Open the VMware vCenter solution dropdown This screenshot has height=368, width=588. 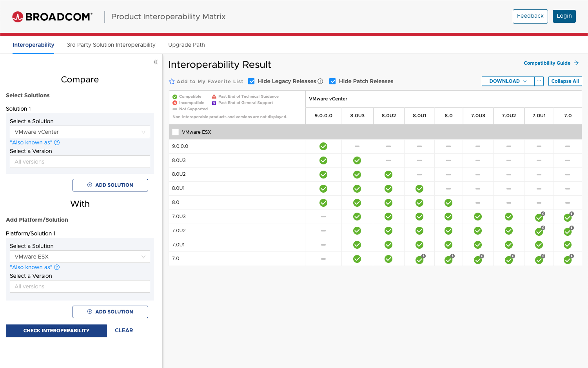pyautogui.click(x=80, y=132)
